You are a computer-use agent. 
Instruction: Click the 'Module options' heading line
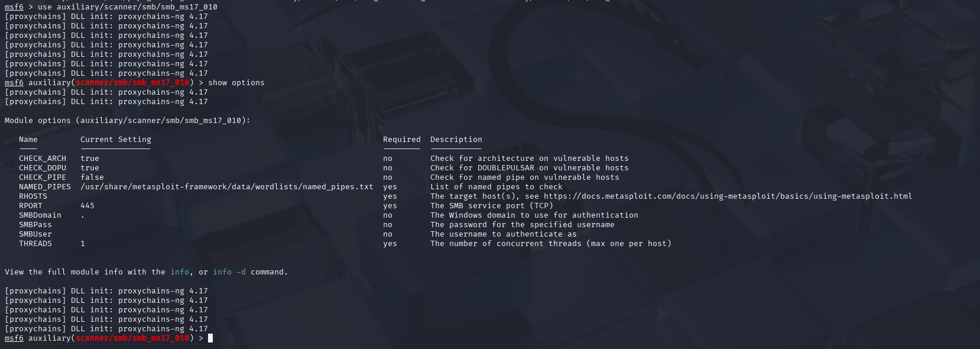128,121
